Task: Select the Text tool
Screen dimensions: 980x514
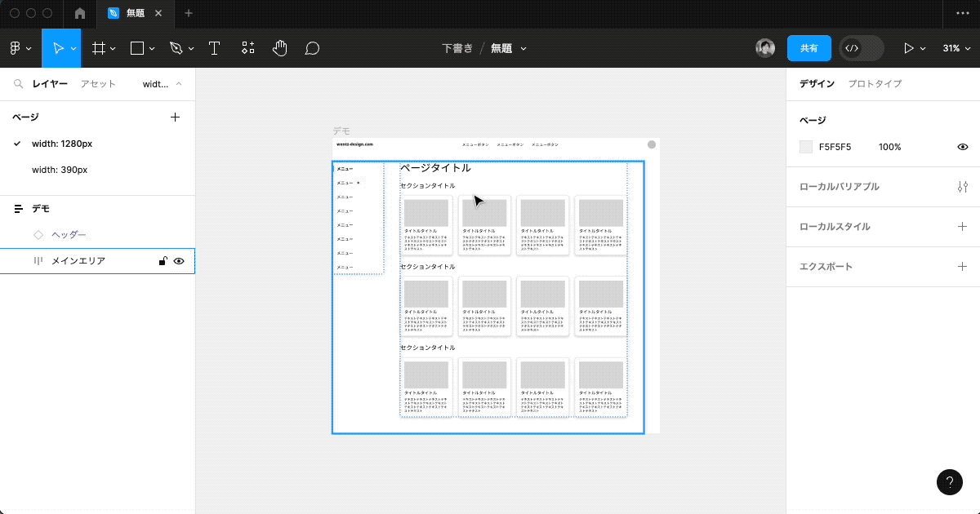Action: tap(214, 48)
